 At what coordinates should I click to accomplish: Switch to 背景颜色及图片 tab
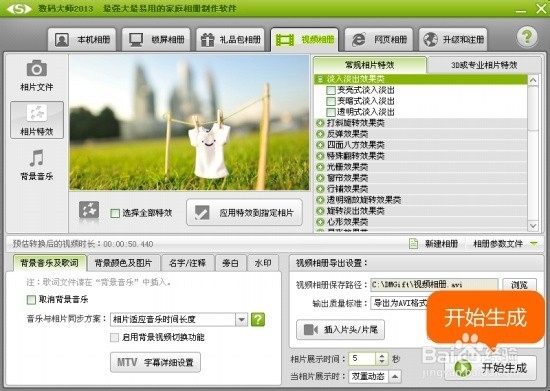point(123,263)
